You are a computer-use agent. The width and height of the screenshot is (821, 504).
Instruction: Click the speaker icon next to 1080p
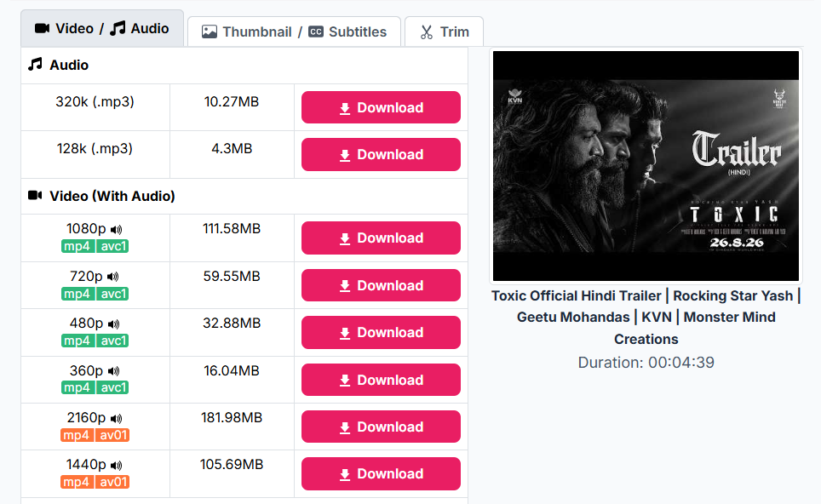coord(116,229)
